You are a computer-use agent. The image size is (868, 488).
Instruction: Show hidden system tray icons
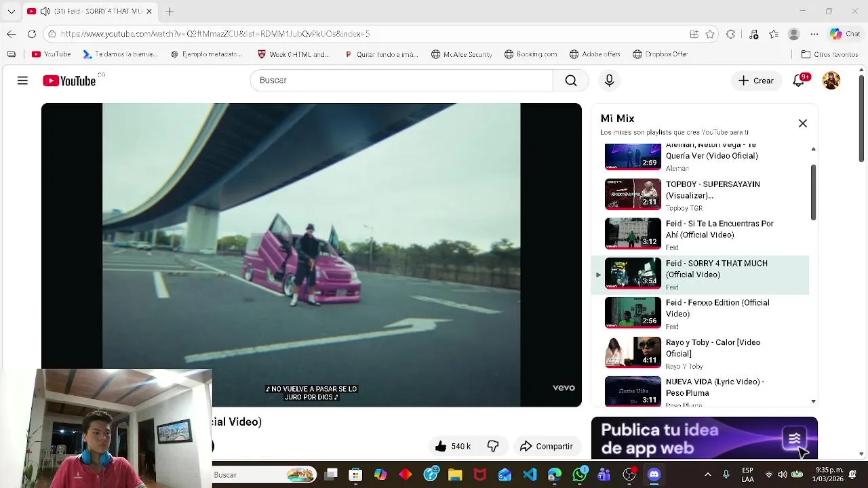[x=707, y=474]
